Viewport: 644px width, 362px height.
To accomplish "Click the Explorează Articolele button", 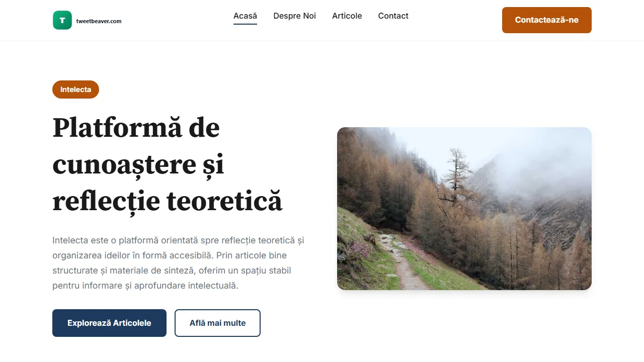I will (109, 323).
